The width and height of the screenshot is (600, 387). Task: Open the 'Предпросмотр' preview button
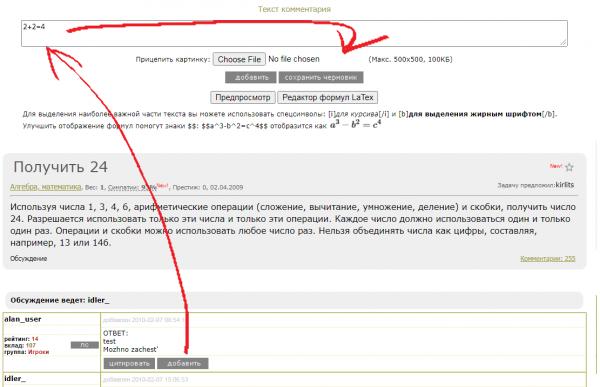click(x=243, y=97)
